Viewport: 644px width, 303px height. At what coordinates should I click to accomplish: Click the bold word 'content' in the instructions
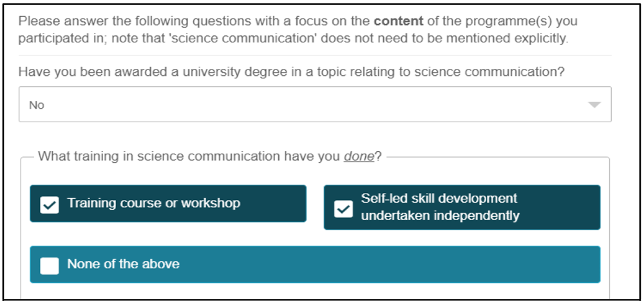pyautogui.click(x=399, y=21)
